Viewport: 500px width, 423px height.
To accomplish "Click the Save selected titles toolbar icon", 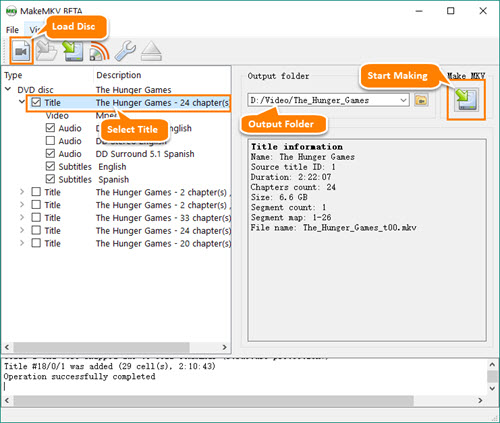I will 73,51.
